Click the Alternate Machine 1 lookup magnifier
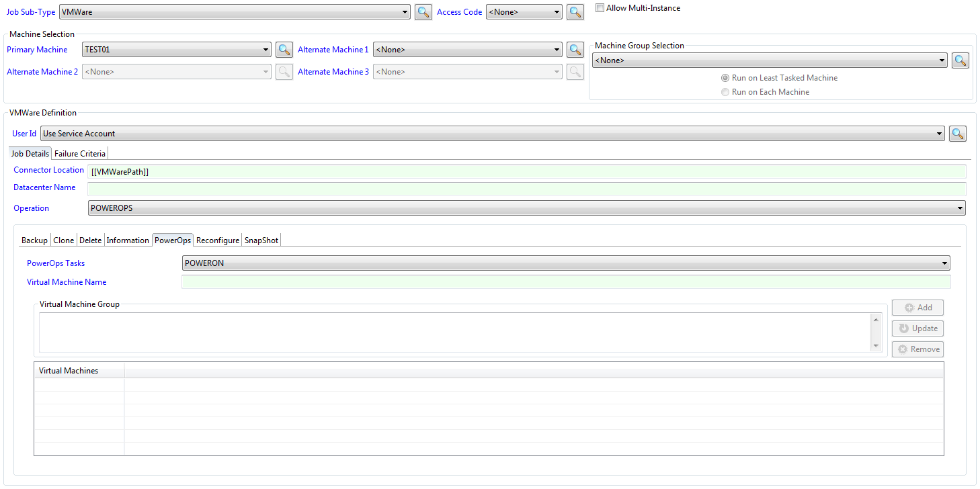Screen dimensions: 980x489 [x=575, y=50]
